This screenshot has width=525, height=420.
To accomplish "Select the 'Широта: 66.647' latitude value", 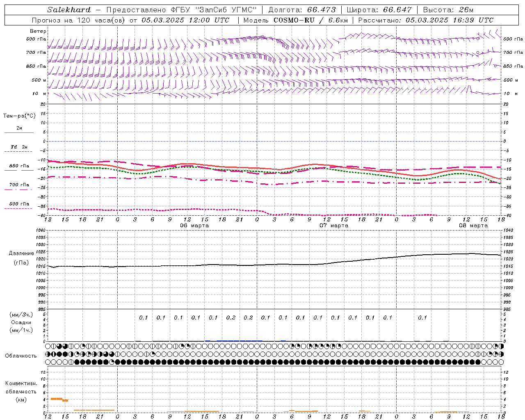I will coord(379,10).
